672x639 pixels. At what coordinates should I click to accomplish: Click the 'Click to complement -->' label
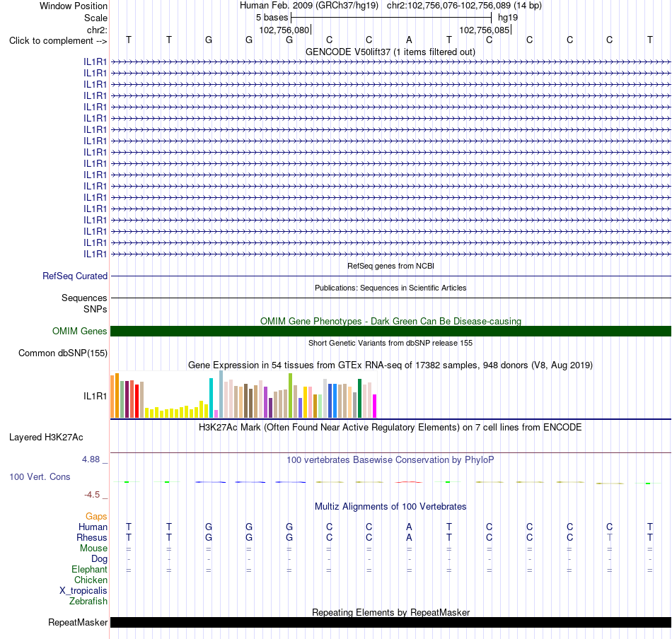tap(58, 41)
